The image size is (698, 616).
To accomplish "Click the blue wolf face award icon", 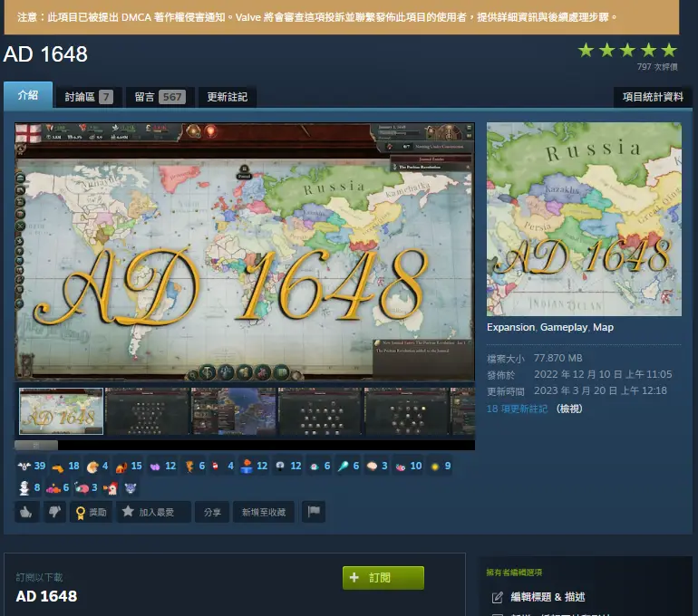I will [x=130, y=488].
